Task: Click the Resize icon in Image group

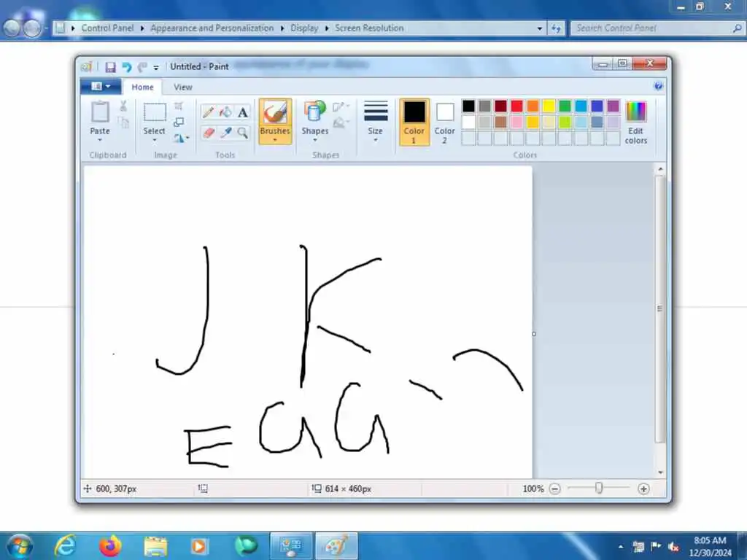Action: tap(179, 122)
